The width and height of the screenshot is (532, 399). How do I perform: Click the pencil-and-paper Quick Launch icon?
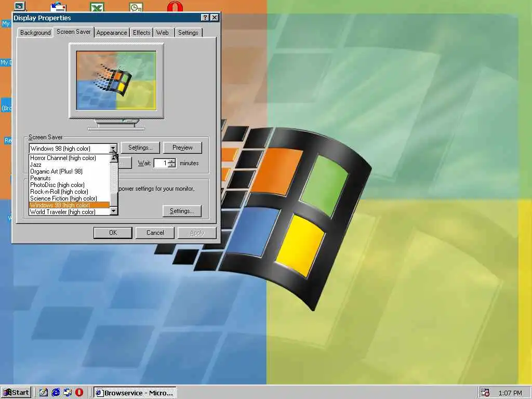[44, 393]
